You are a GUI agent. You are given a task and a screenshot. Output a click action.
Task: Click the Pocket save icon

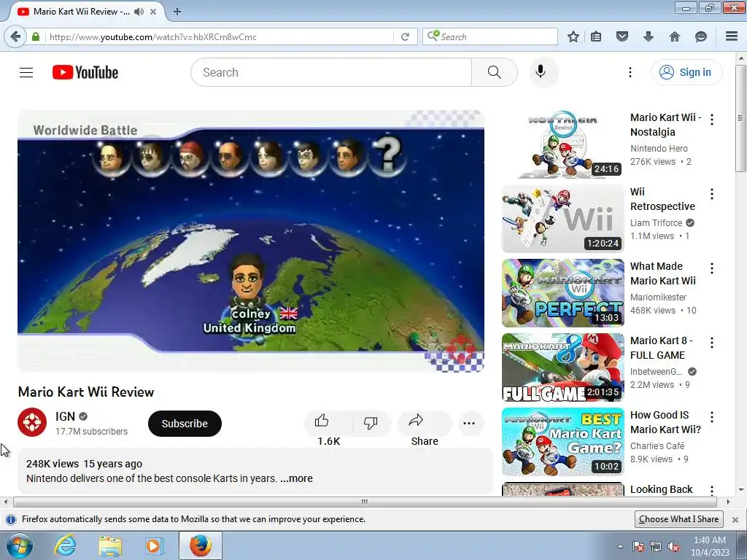[x=622, y=36]
